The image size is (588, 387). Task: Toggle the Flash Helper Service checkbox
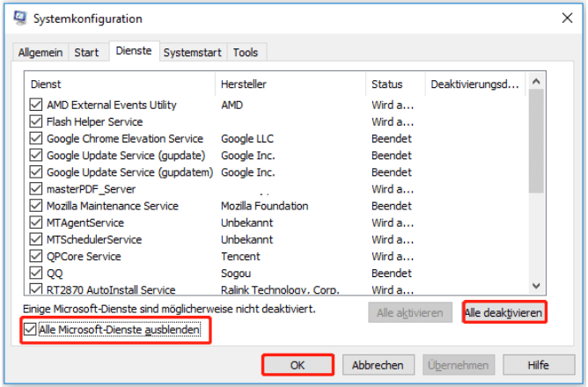point(36,121)
